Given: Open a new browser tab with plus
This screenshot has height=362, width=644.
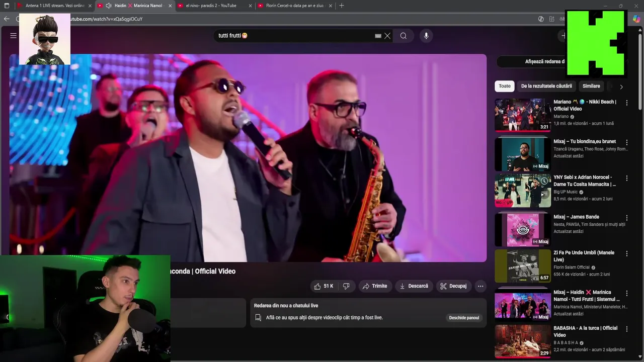Looking at the screenshot, I should pos(342,6).
